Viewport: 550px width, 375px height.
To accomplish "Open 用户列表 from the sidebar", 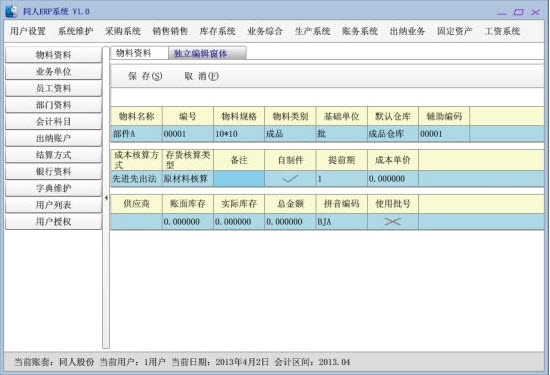I will [x=53, y=205].
